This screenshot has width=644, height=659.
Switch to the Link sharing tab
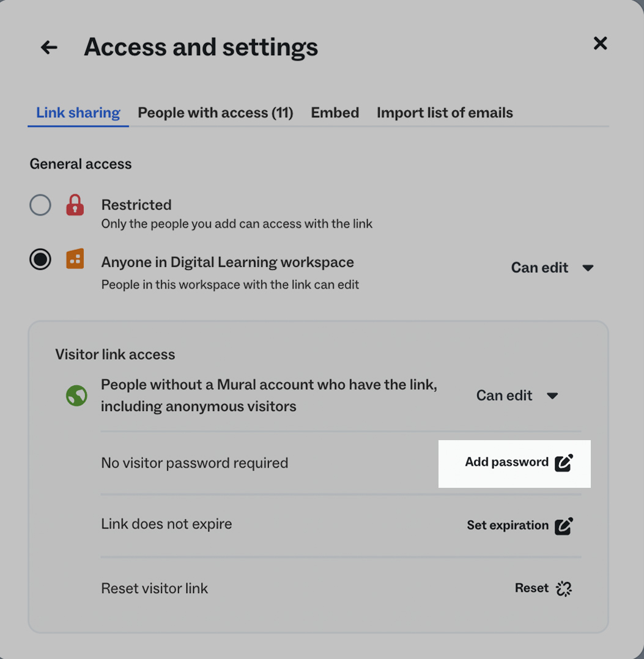coord(78,112)
